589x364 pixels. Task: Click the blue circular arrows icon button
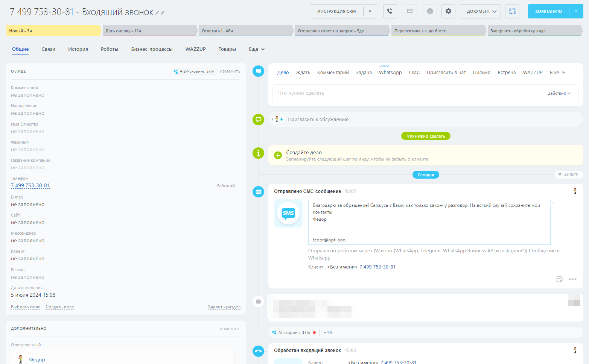tap(512, 11)
